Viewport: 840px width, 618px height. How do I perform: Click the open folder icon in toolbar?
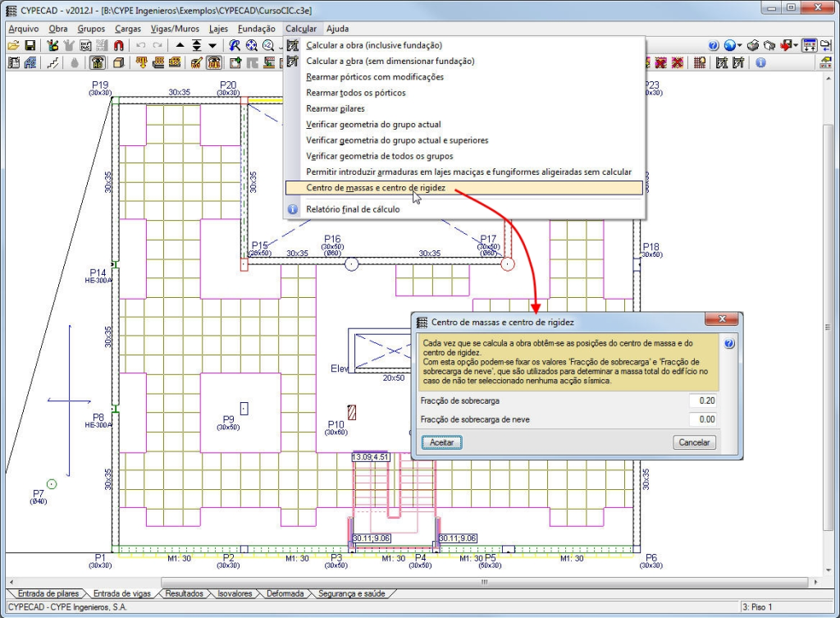13,46
